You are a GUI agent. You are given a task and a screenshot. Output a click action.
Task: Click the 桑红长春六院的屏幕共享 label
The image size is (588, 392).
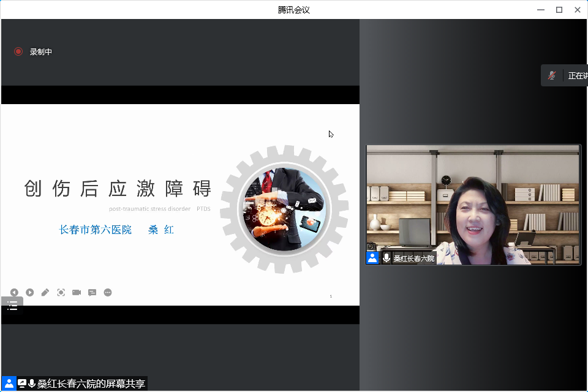coord(91,384)
